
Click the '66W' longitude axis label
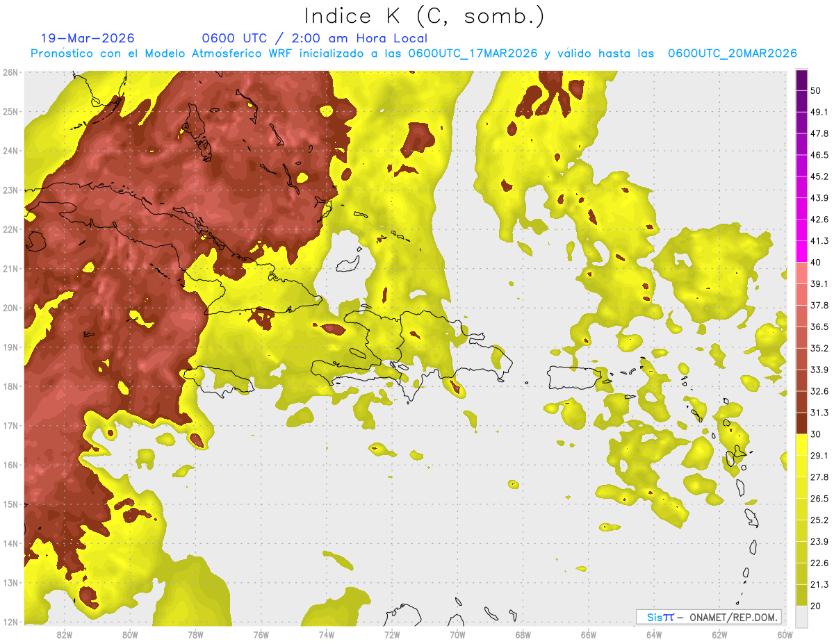coord(589,635)
